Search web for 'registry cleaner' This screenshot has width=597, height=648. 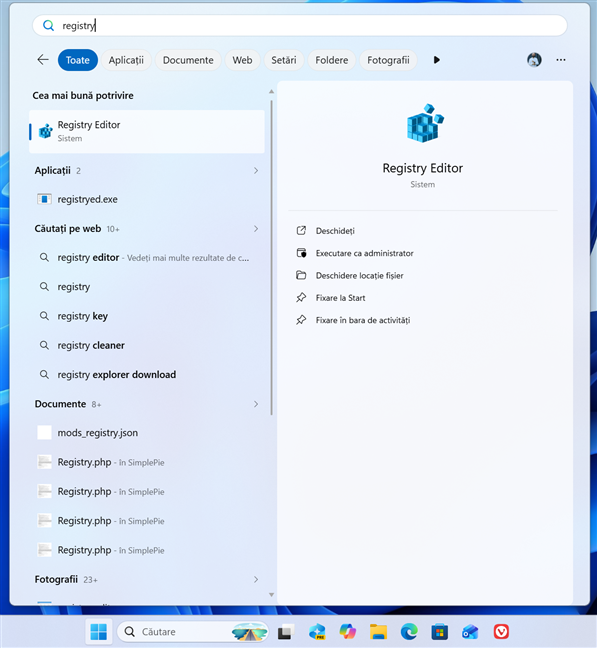147,345
